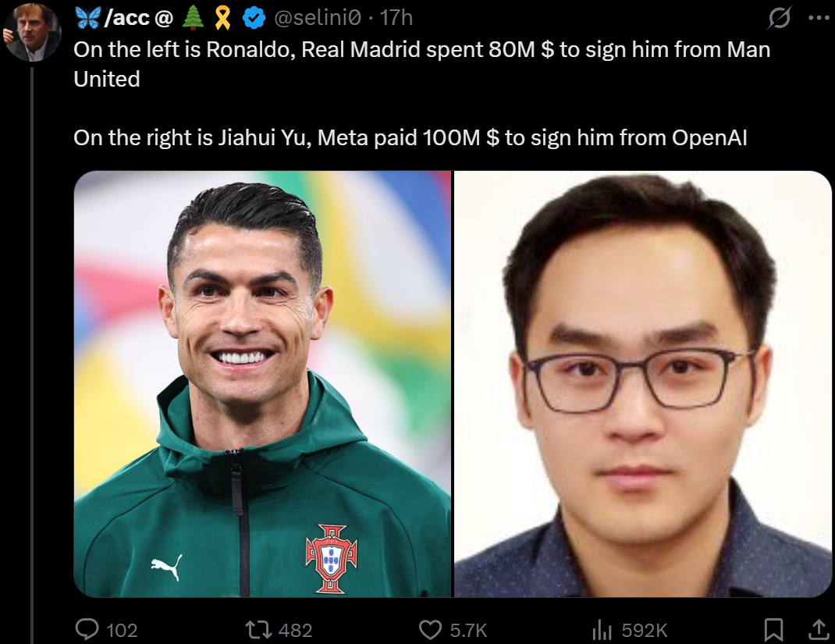This screenshot has width=835, height=644.
Task: Like the post with heart icon
Action: pos(430,630)
